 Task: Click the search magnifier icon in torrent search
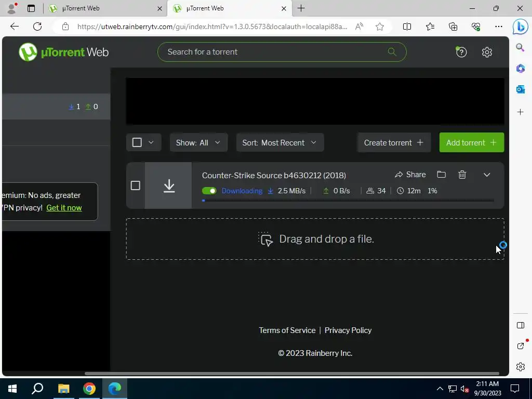tap(392, 51)
